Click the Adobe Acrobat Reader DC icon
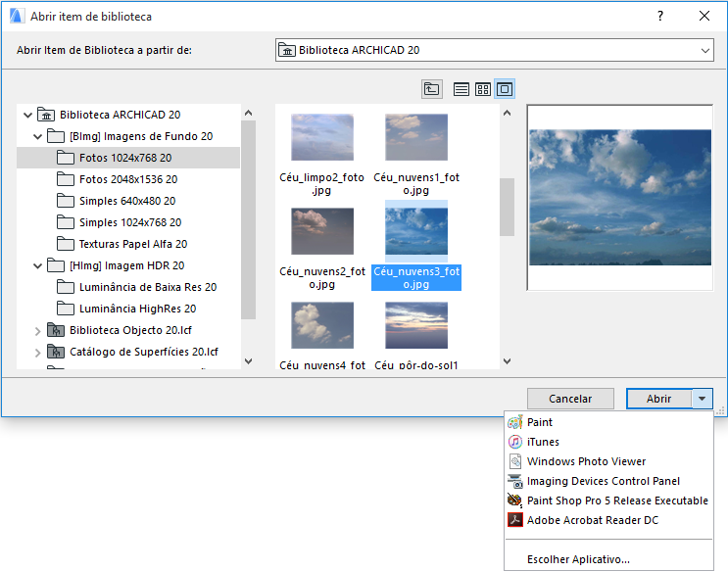The image size is (728, 572). pos(515,520)
